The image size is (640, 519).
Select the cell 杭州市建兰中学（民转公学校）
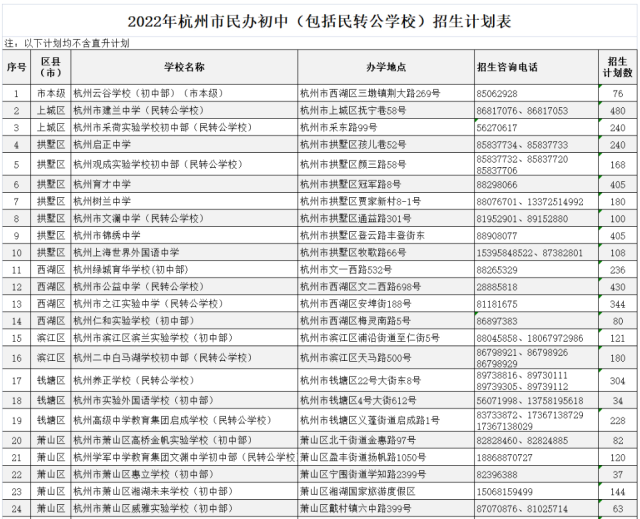click(184, 111)
